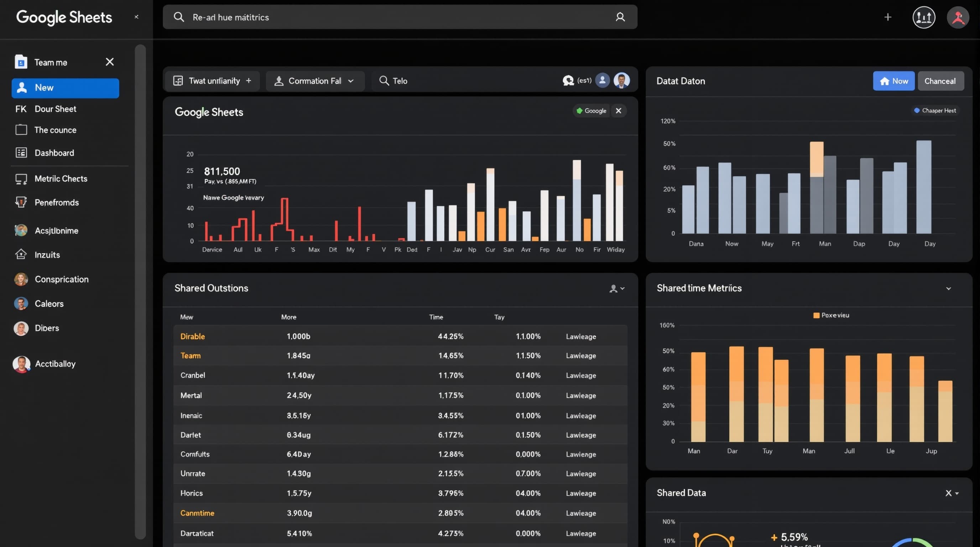Open the red profile avatar
The height and width of the screenshot is (547, 980).
(x=958, y=17)
